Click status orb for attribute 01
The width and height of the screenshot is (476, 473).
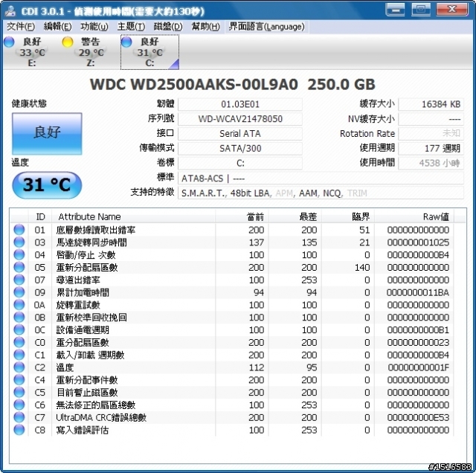(19, 230)
